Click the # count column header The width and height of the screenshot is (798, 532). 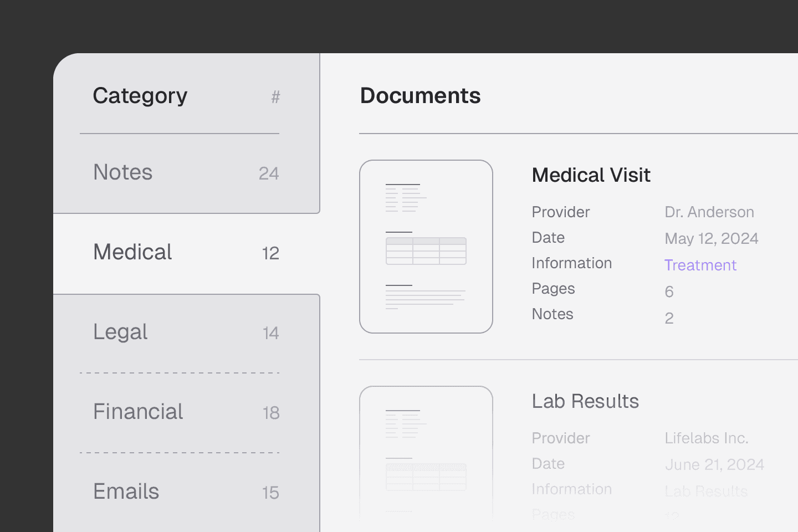(275, 98)
